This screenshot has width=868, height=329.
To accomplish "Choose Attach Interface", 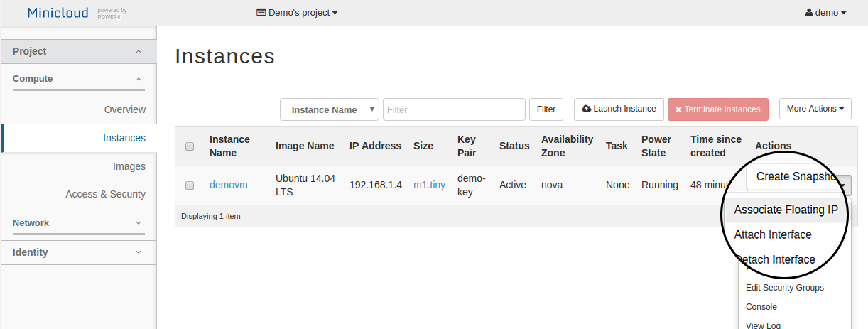I will pos(773,234).
